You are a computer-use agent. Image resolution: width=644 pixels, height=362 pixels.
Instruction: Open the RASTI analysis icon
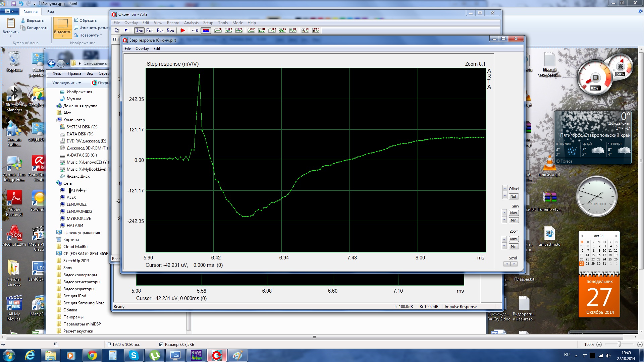[316, 31]
